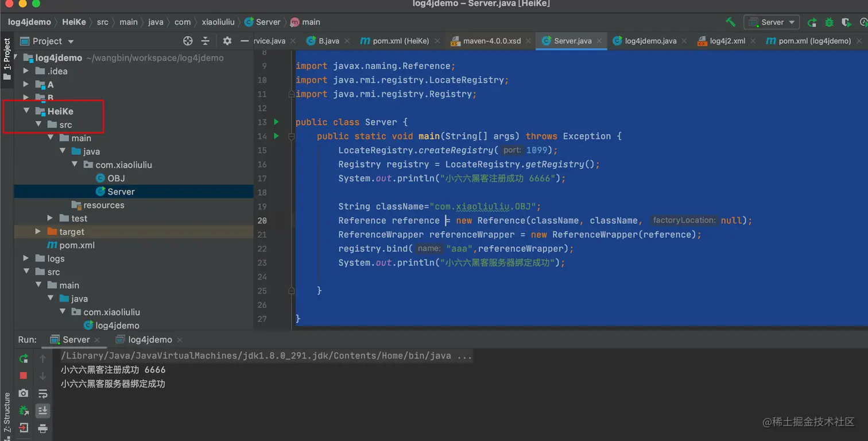Collapse the HeiKe module node

tap(26, 111)
